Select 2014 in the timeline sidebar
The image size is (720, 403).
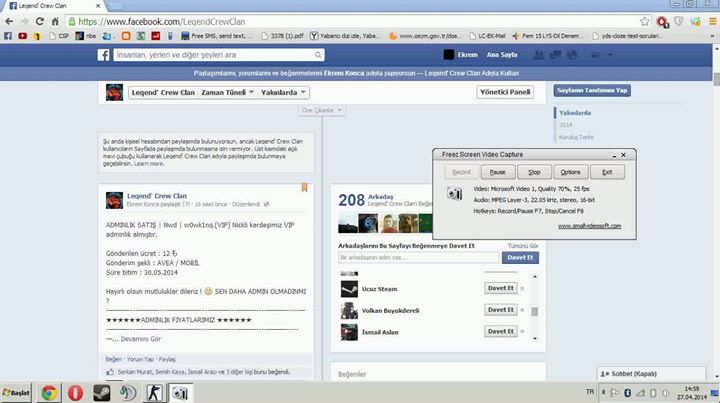pyautogui.click(x=566, y=125)
